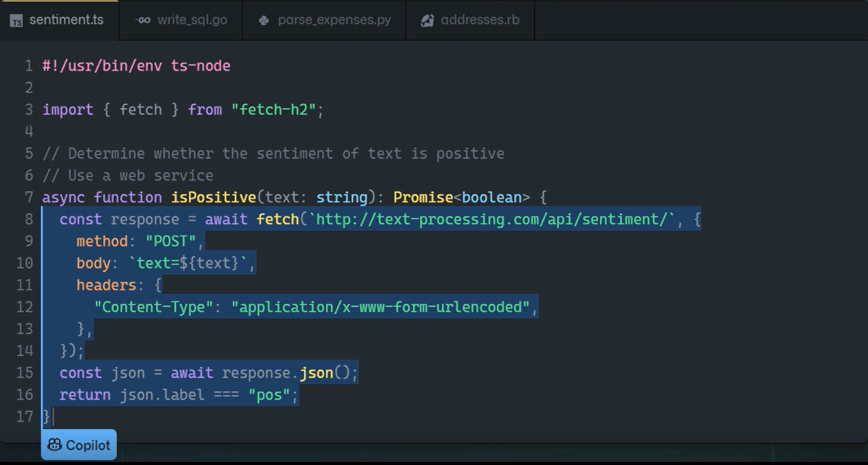
Task: Click the Python icon on the parse_expenses.py tab
Action: point(264,21)
